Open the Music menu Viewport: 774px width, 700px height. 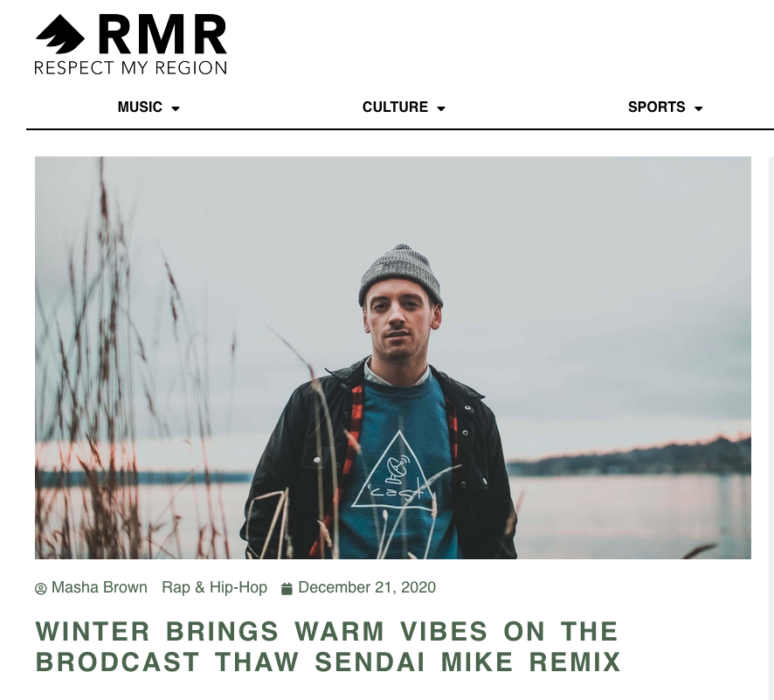140,107
